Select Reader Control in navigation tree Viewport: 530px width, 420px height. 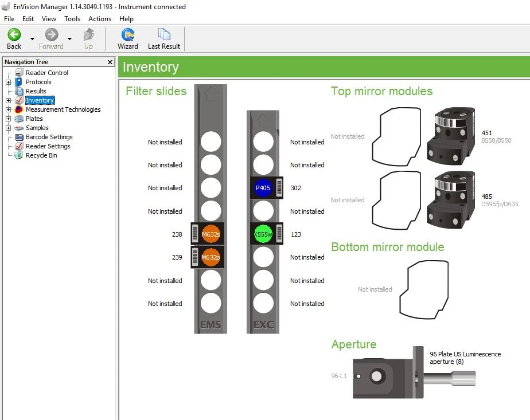46,73
